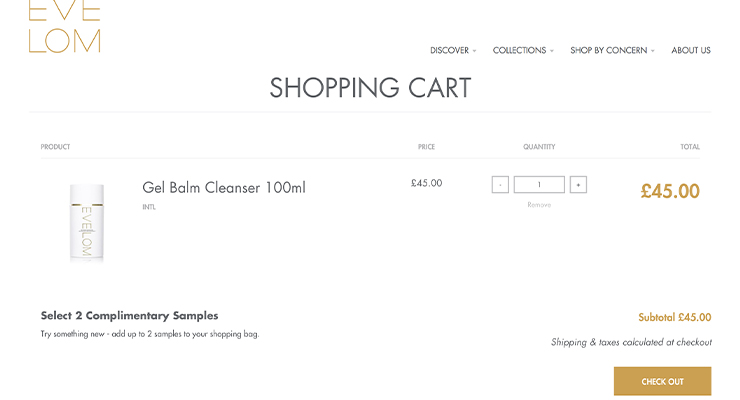Expand the arrow beside Collections

tap(552, 51)
